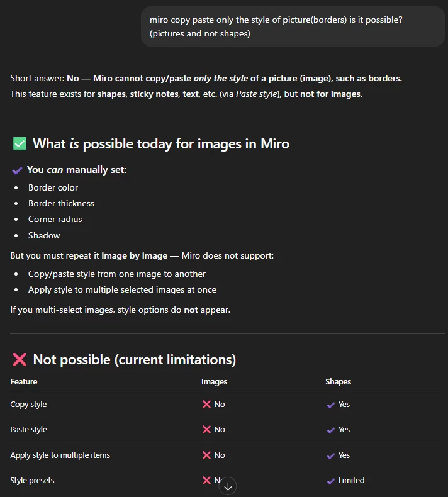Click red X icon in Paste style row

point(206,429)
